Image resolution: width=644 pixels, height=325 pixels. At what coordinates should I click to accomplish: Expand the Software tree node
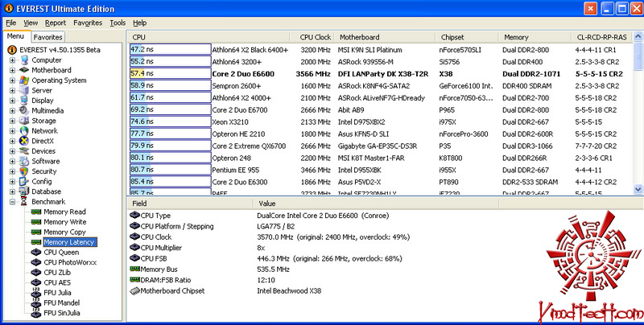click(12, 161)
